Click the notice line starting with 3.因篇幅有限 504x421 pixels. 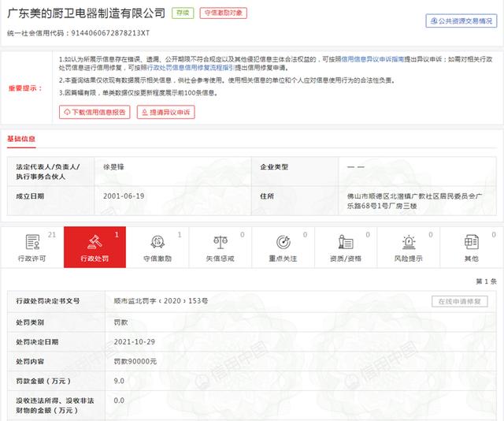point(139,93)
